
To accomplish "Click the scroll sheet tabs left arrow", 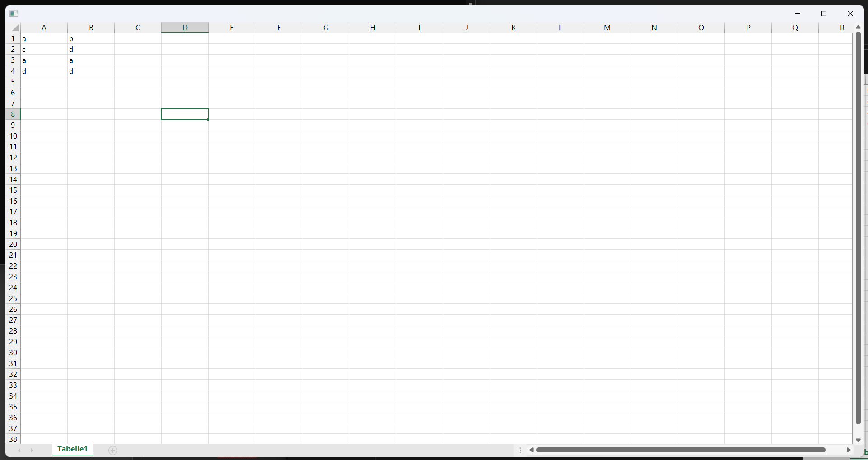I will click(19, 451).
